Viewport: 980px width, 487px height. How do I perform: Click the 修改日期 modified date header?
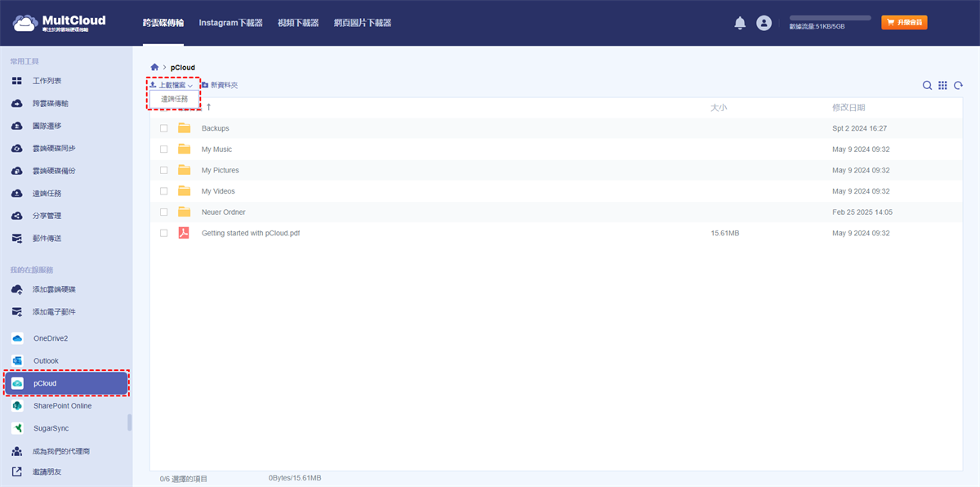click(849, 107)
